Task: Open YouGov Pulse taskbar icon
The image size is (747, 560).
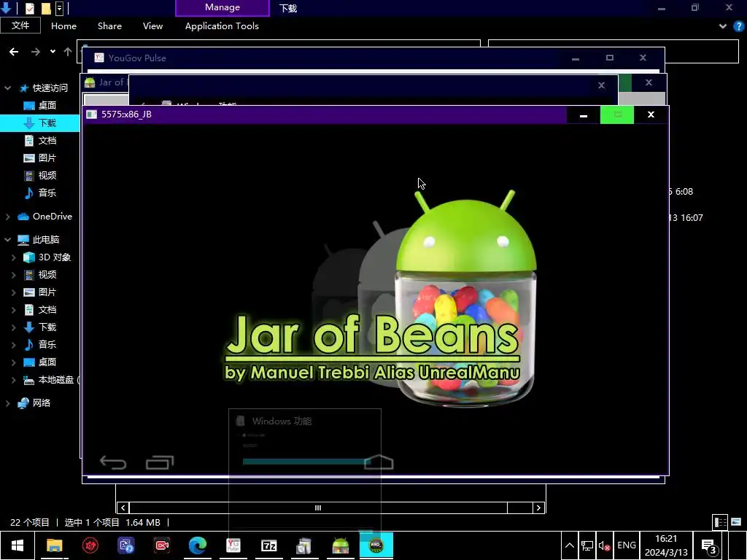Action: (233, 545)
